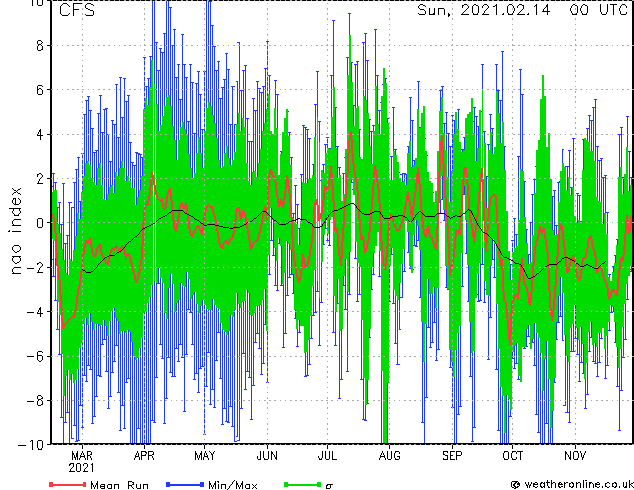634x490 pixels.
Task: Click the Min/Max legend text
Action: tap(232, 485)
